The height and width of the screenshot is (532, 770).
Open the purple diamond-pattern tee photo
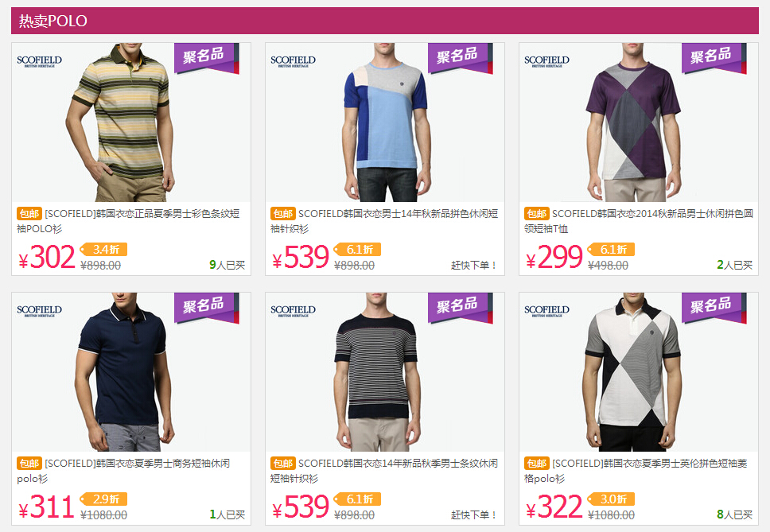pos(639,122)
